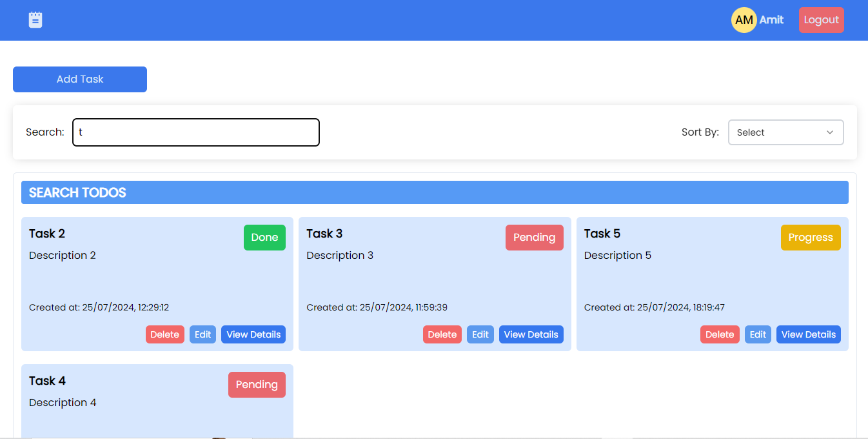The width and height of the screenshot is (868, 439).
Task: Click the Created at 18:19:47 timestamp
Action: (655, 308)
